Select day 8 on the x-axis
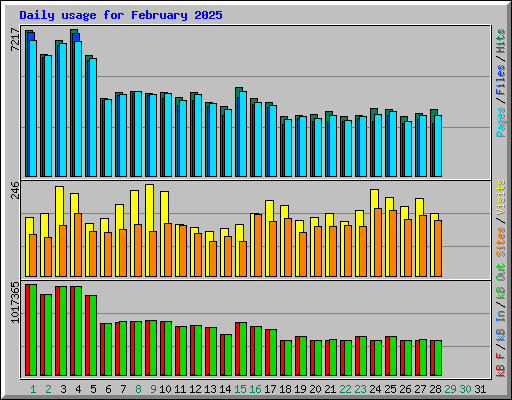The width and height of the screenshot is (512, 400). point(138,389)
